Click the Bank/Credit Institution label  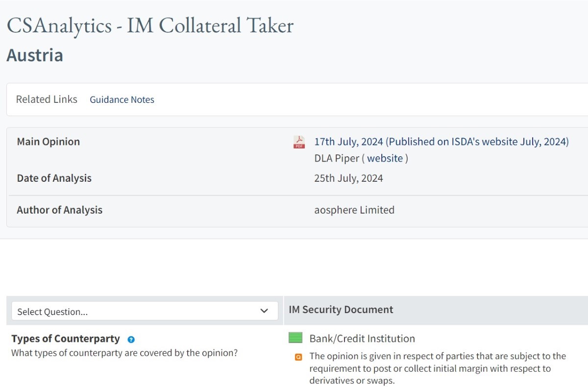[362, 339]
